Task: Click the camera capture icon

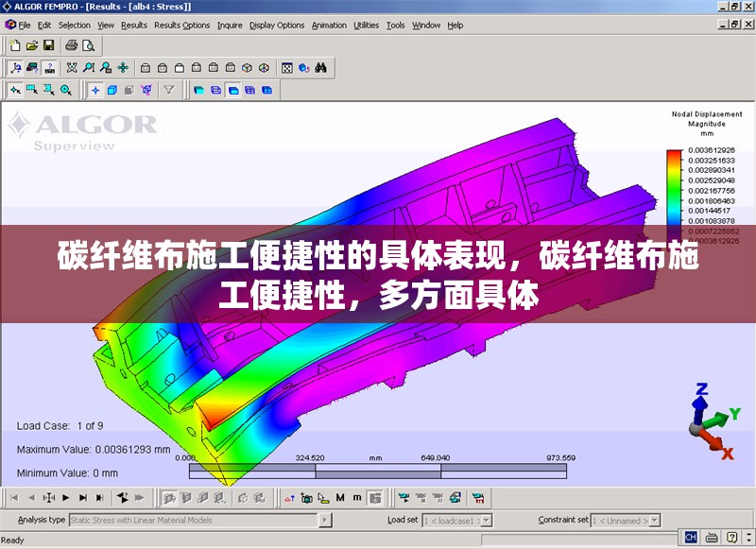Action: [306, 497]
